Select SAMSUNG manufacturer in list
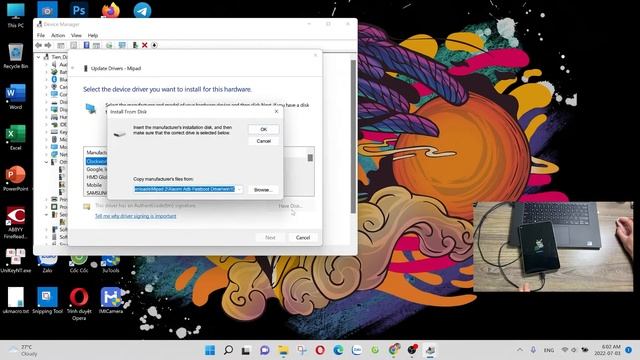640x360 pixels. point(96,193)
